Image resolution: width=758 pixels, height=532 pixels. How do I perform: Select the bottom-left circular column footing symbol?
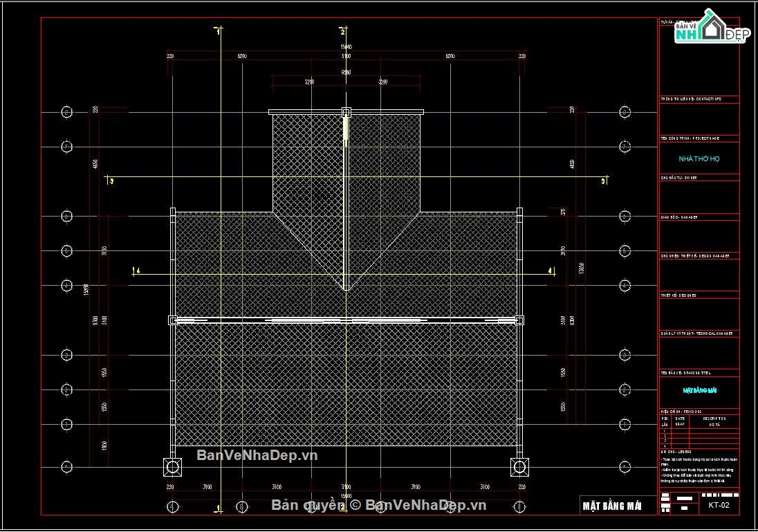point(173,467)
